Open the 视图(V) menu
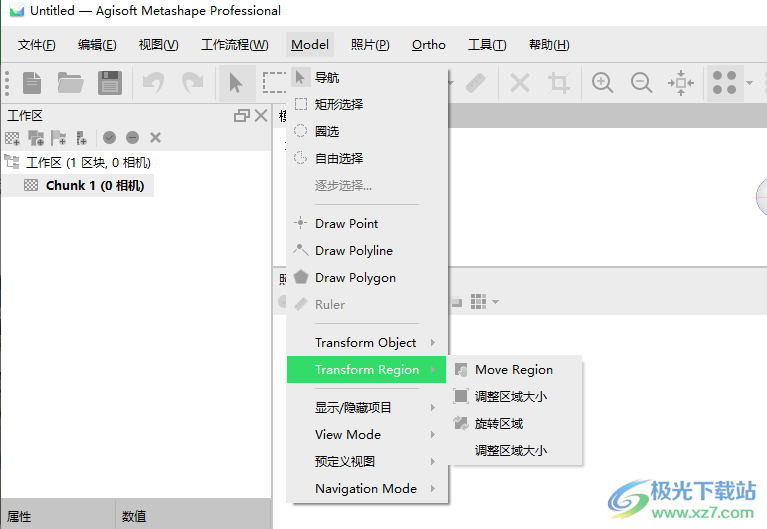Screen dimensions: 767x529 pyautogui.click(x=158, y=45)
